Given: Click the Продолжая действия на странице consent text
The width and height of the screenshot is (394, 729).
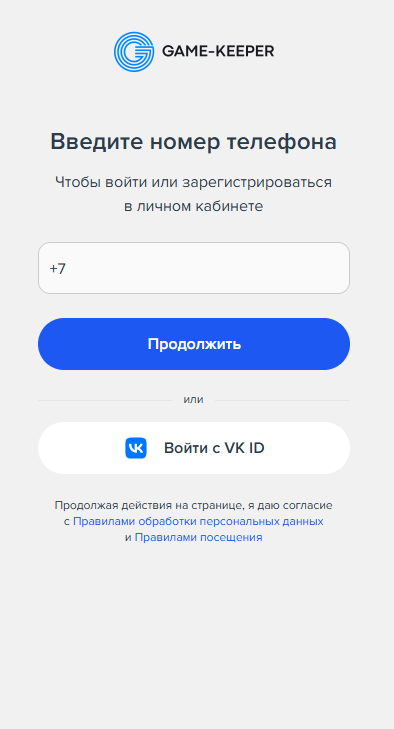Looking at the screenshot, I should [x=194, y=505].
